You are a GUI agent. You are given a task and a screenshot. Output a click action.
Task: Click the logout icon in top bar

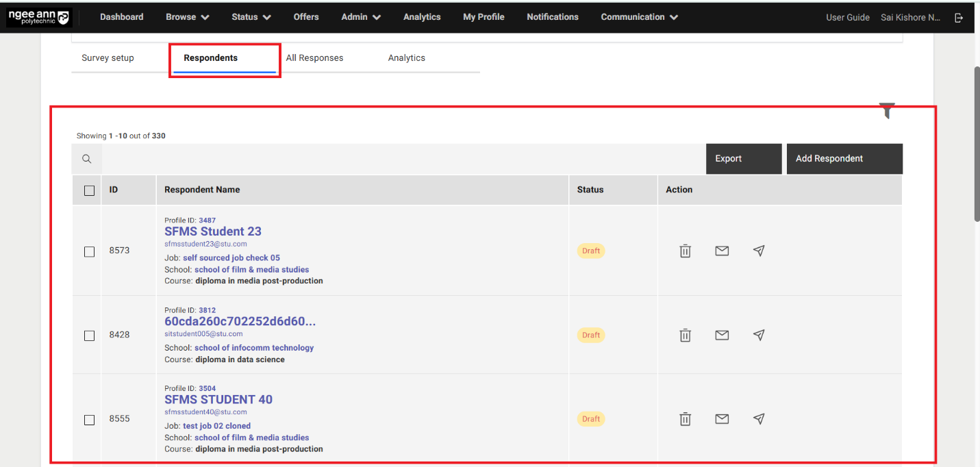tap(959, 17)
